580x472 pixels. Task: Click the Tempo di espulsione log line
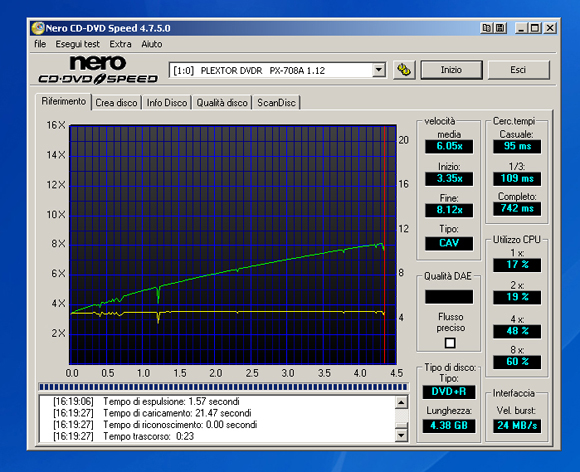click(146, 402)
